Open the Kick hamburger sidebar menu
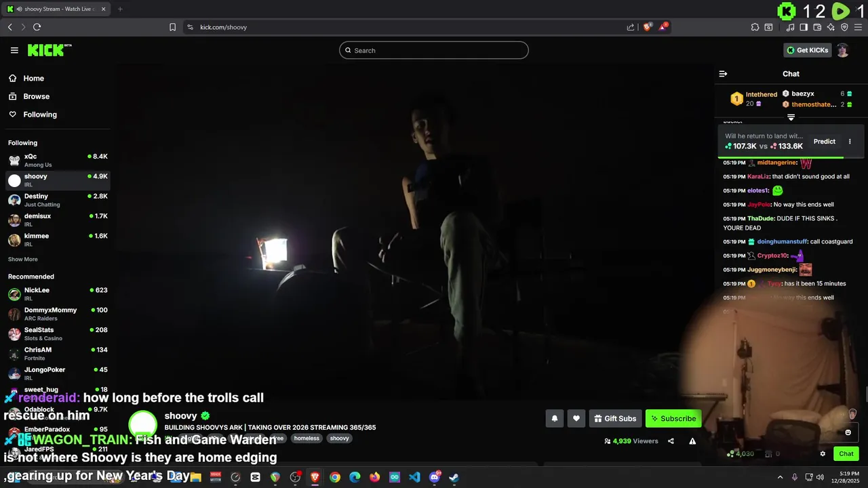 [x=14, y=50]
